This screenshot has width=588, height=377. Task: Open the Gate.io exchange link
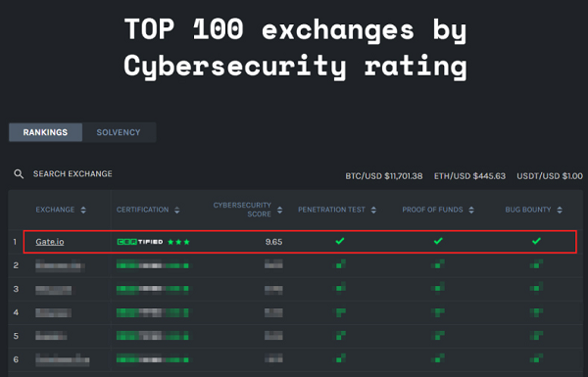[x=50, y=242]
